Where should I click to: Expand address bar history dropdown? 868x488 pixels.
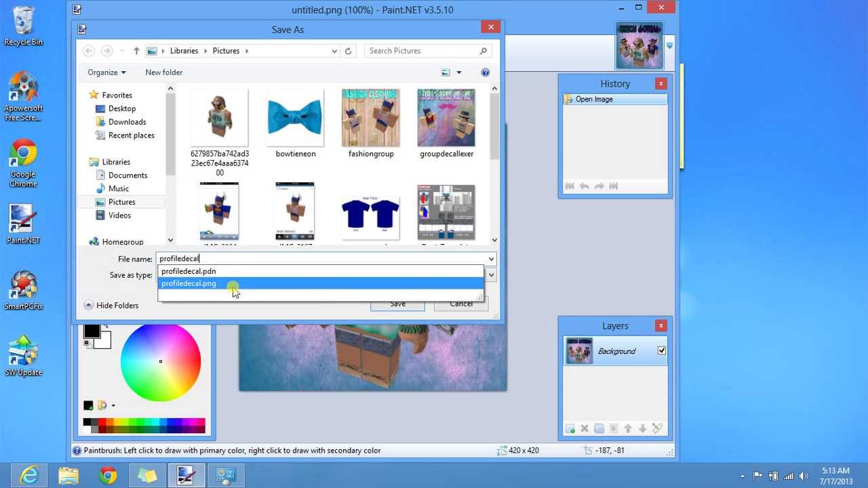pyautogui.click(x=334, y=51)
